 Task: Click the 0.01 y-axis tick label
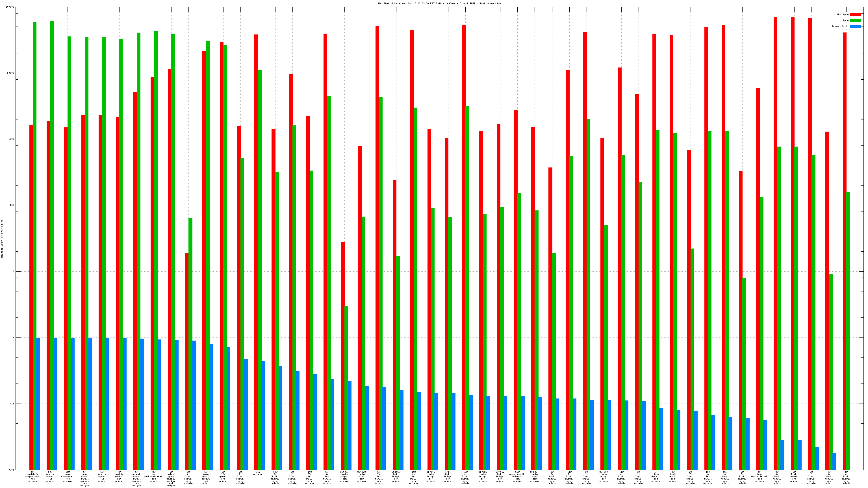coord(11,469)
